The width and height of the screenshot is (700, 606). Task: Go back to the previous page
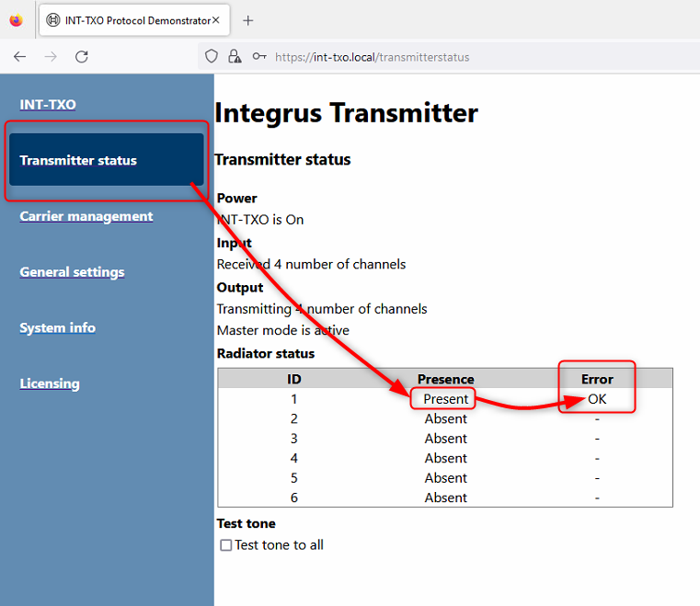19,57
